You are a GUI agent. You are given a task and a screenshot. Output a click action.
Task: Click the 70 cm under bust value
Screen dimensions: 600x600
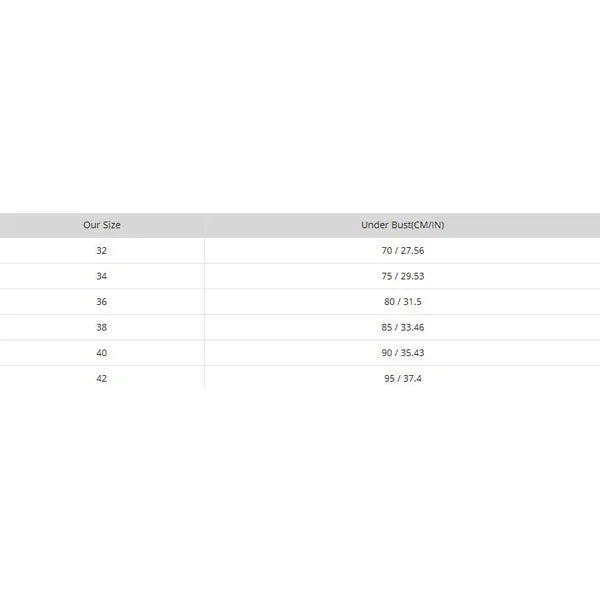[386, 250]
